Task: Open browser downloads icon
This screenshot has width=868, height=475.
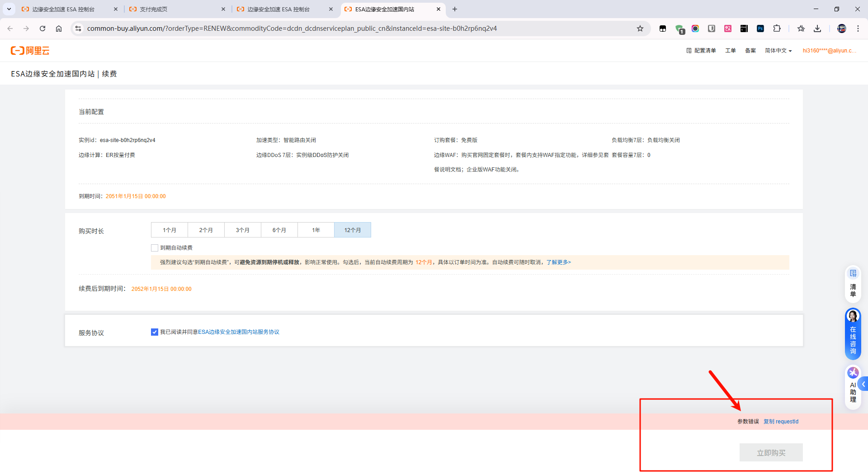Action: point(817,28)
